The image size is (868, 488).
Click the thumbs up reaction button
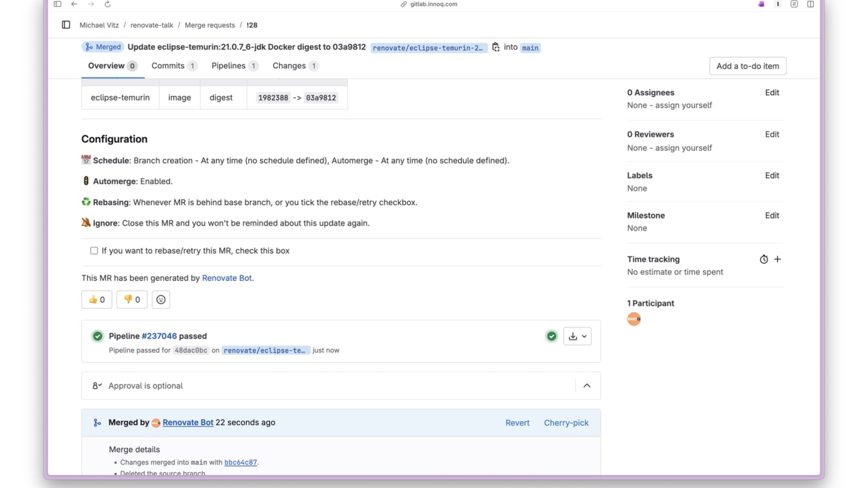(x=97, y=299)
